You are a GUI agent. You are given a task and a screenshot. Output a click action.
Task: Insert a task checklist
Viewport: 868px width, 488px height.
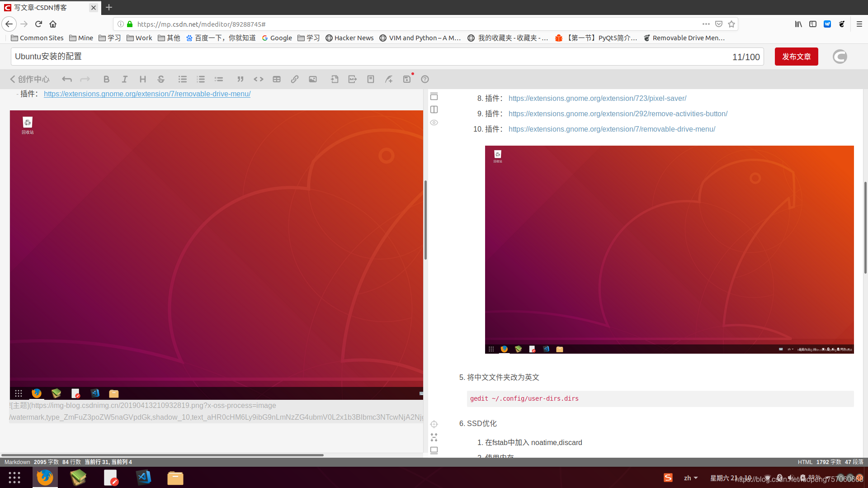pos(219,79)
